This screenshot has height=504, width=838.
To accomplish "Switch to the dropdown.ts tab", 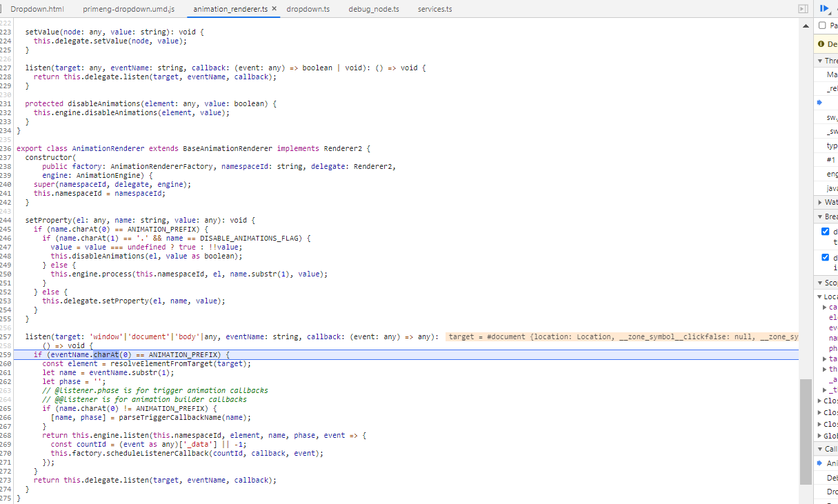I will click(x=308, y=10).
